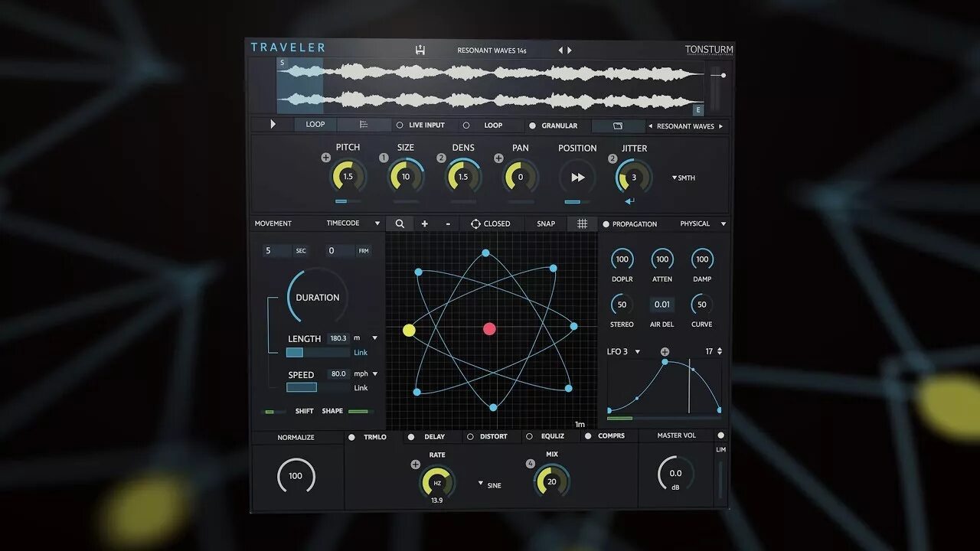980x551 pixels.
Task: Toggle the TRMLO effect enable dot
Action: (351, 437)
